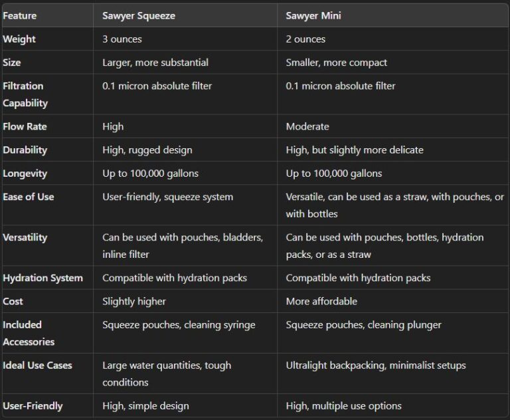This screenshot has width=510, height=420.
Task: Click the Sawyer Mini column header
Action: click(x=313, y=15)
